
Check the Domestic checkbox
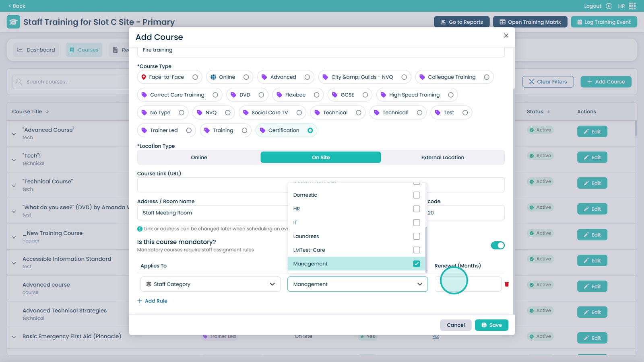click(x=417, y=195)
